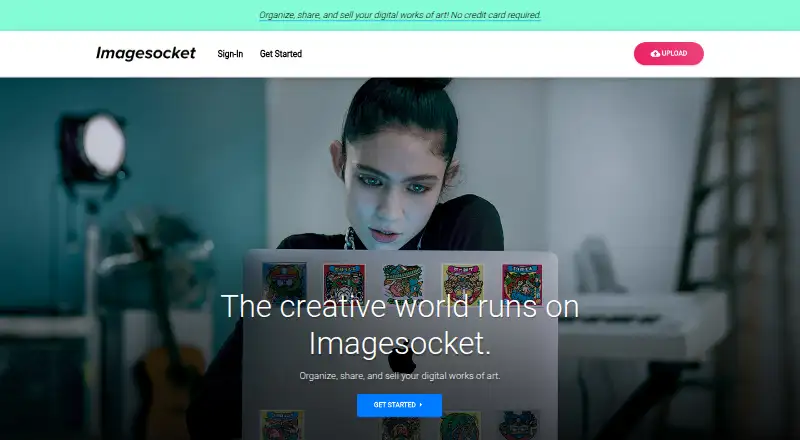Viewport: 800px width, 440px height.
Task: Click headline "The creative world runs on Imagesocket."
Action: [x=399, y=325]
